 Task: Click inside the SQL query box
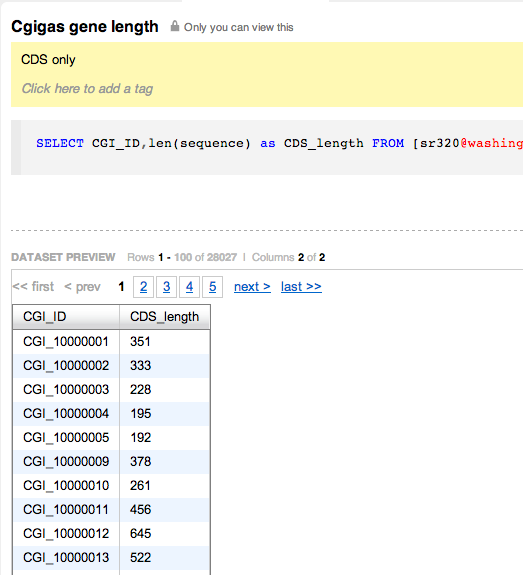tap(267, 147)
